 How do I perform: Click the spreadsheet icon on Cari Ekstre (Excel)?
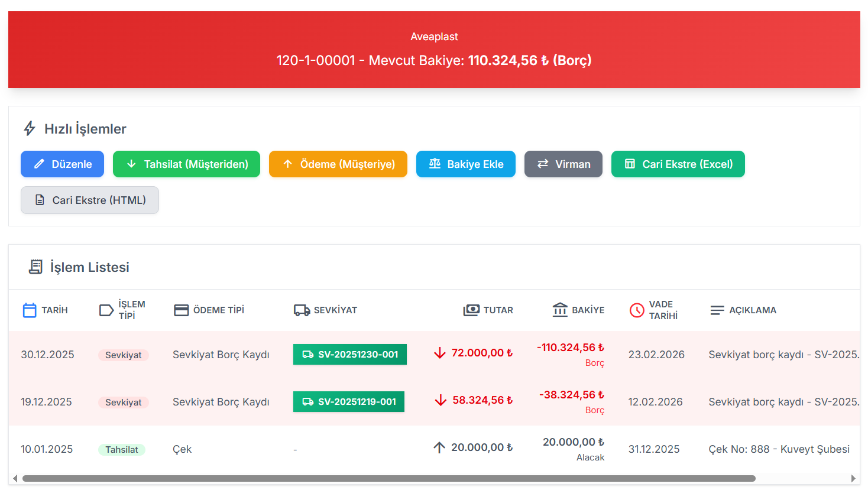coord(631,164)
